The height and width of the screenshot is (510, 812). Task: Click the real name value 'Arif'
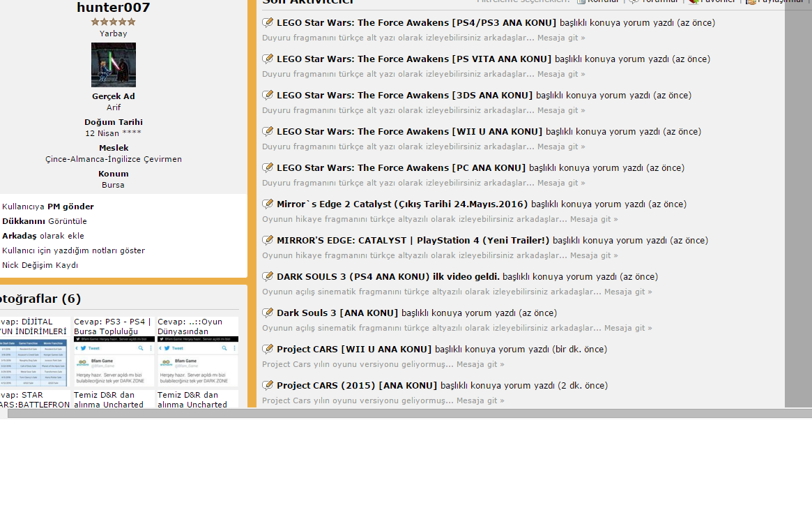tap(114, 108)
